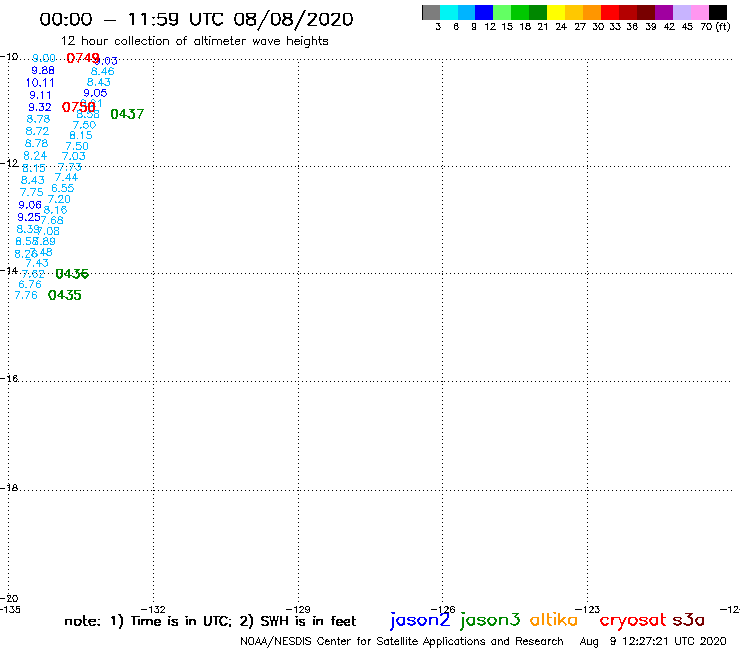The height and width of the screenshot is (650, 740).
Task: Click the note "Time is in UTC; SWH is in feet"
Action: pyautogui.click(x=210, y=621)
